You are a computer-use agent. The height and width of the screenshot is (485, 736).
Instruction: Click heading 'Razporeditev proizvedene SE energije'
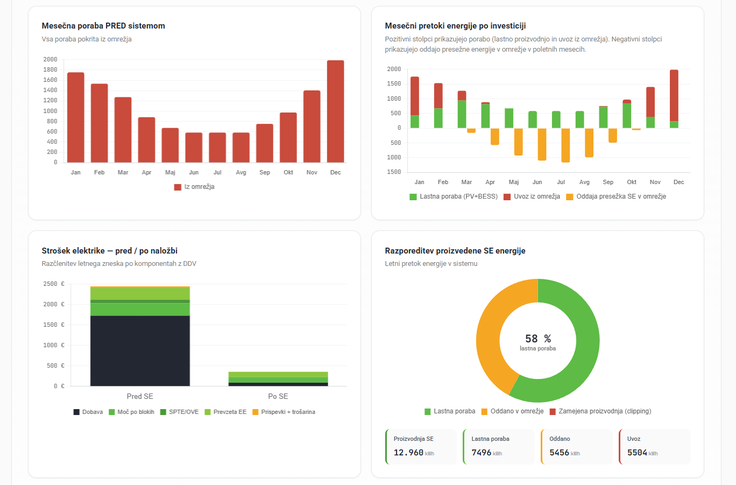tap(455, 251)
